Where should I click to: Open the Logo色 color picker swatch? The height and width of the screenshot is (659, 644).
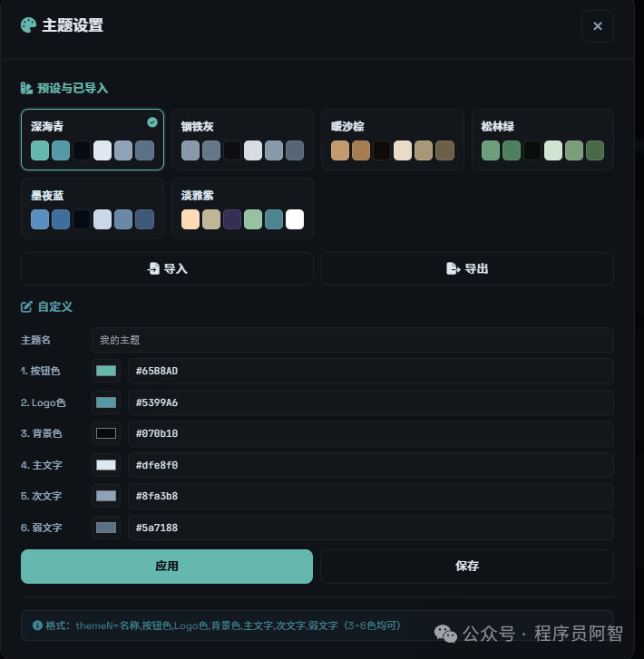pyautogui.click(x=106, y=402)
